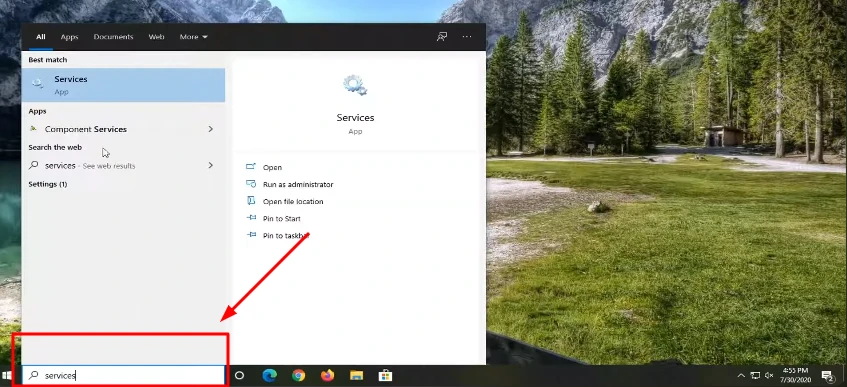Click the Open action icon
Image resolution: width=847 pixels, height=387 pixels.
tap(251, 166)
